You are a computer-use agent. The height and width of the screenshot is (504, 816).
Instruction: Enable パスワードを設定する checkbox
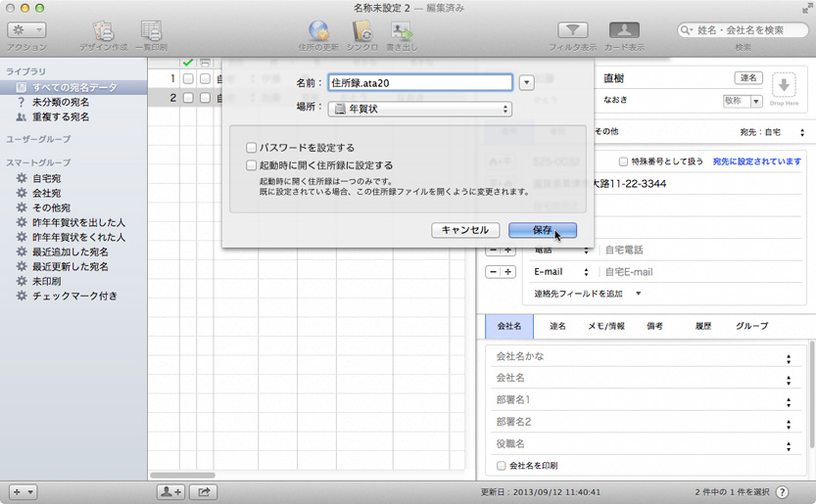point(252,148)
